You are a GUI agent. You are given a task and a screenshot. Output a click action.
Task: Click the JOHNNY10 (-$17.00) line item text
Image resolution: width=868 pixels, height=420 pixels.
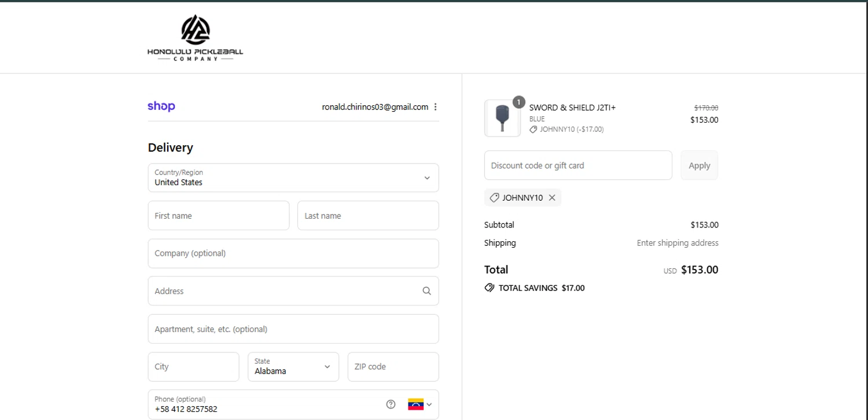tap(572, 130)
